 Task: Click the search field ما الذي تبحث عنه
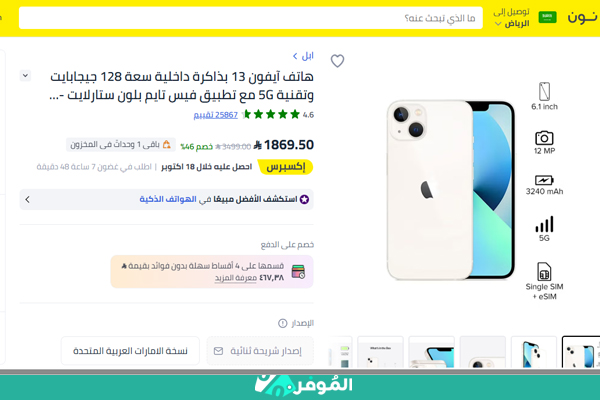click(251, 18)
